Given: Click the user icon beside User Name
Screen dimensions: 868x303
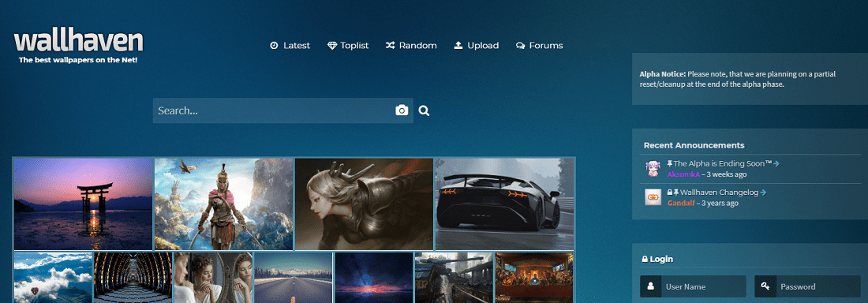Looking at the screenshot, I should (x=650, y=286).
